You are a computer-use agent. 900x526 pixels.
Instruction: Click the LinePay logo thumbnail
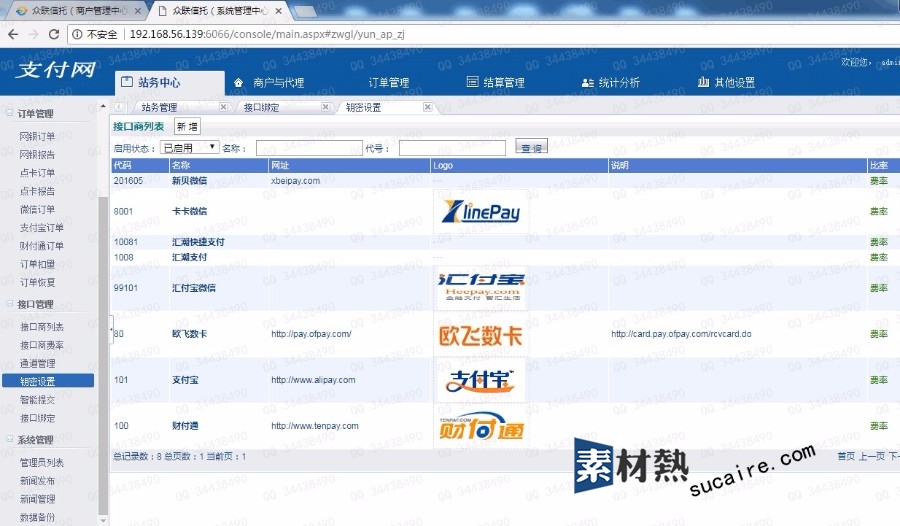[480, 211]
